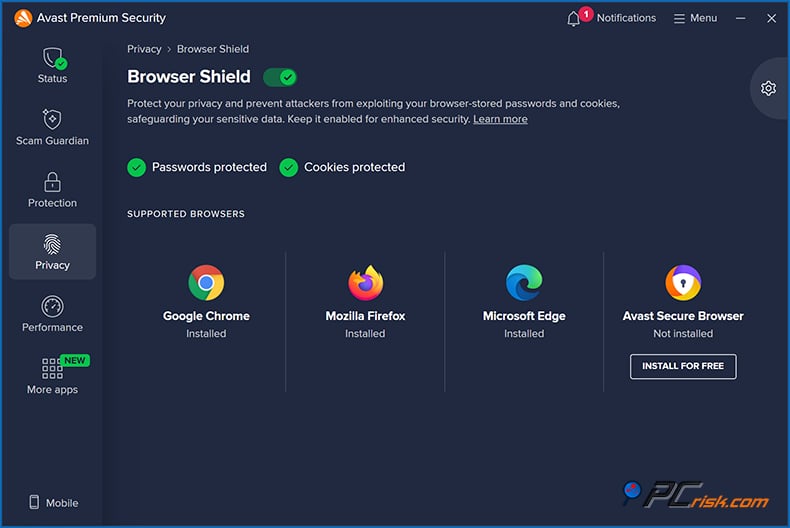This screenshot has width=790, height=528.
Task: Go to Protection lock section
Action: tap(52, 183)
